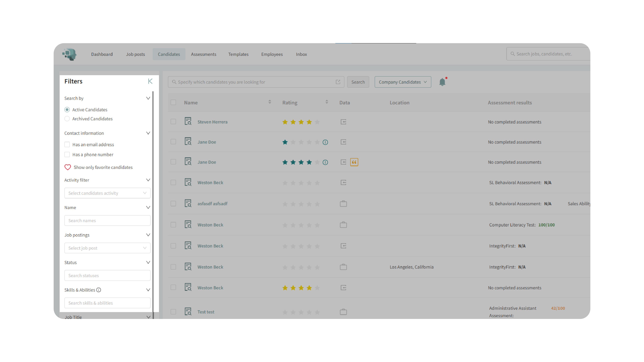The height and width of the screenshot is (362, 644).
Task: Open the Company Candidates dropdown
Action: coord(402,82)
